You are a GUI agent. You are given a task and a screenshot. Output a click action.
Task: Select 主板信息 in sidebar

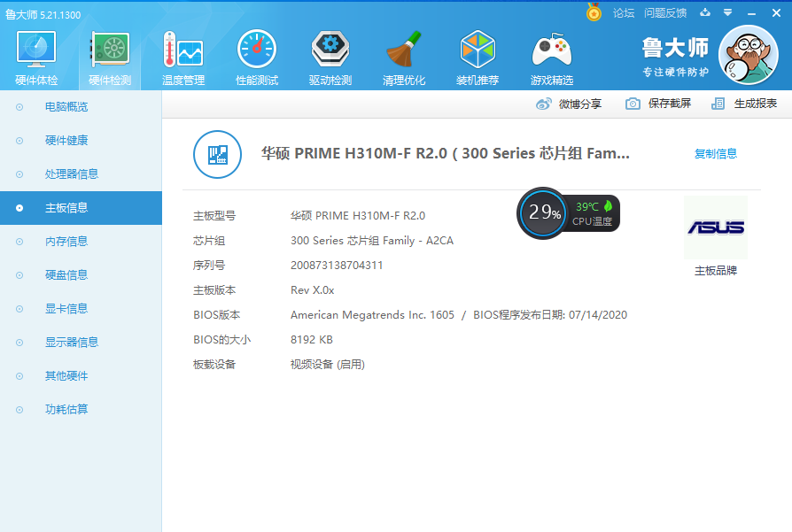pos(81,208)
